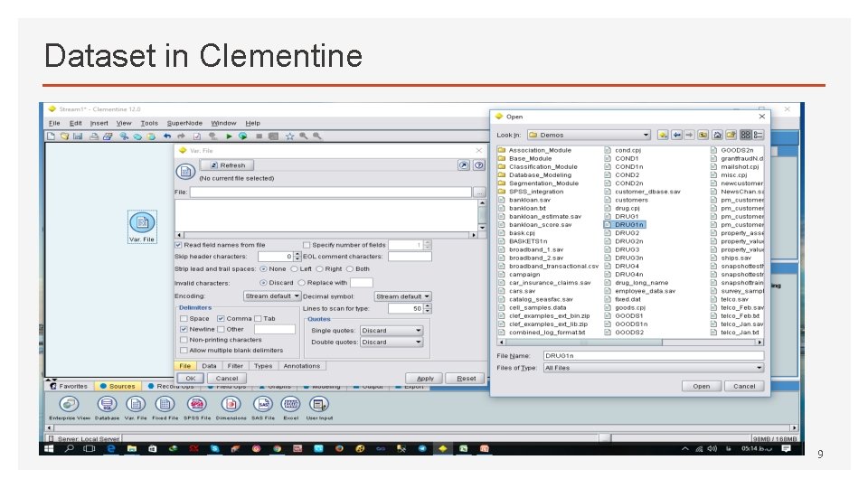This screenshot has width=868, height=488.
Task: Select the Both strip spaces radio
Action: tap(350, 269)
